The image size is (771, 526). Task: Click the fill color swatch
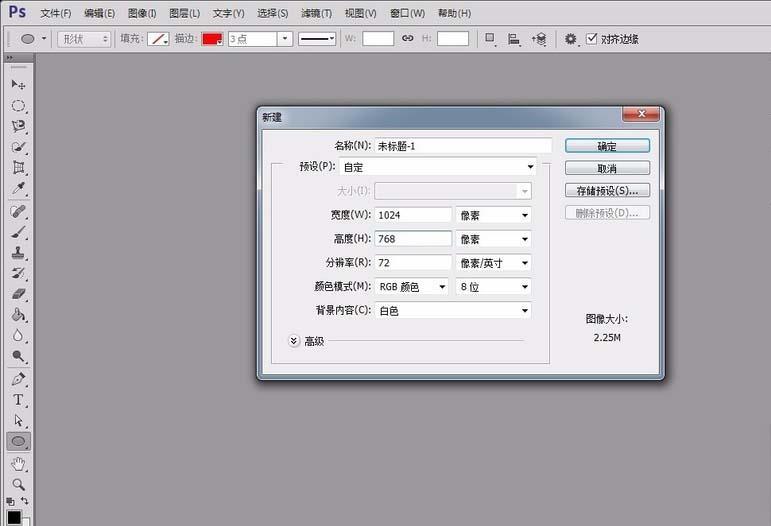click(158, 39)
